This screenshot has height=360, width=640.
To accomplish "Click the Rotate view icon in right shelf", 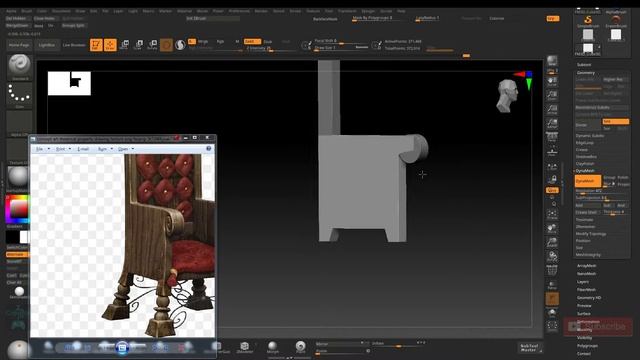I will click(552, 256).
